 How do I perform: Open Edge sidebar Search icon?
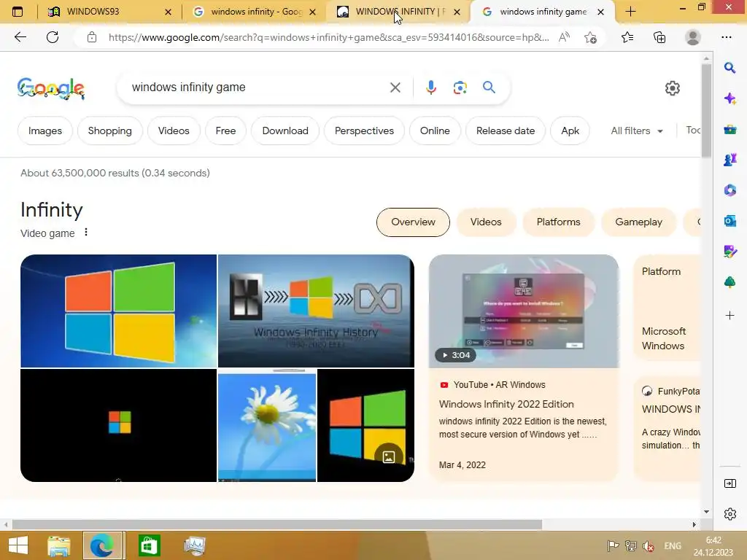click(729, 68)
